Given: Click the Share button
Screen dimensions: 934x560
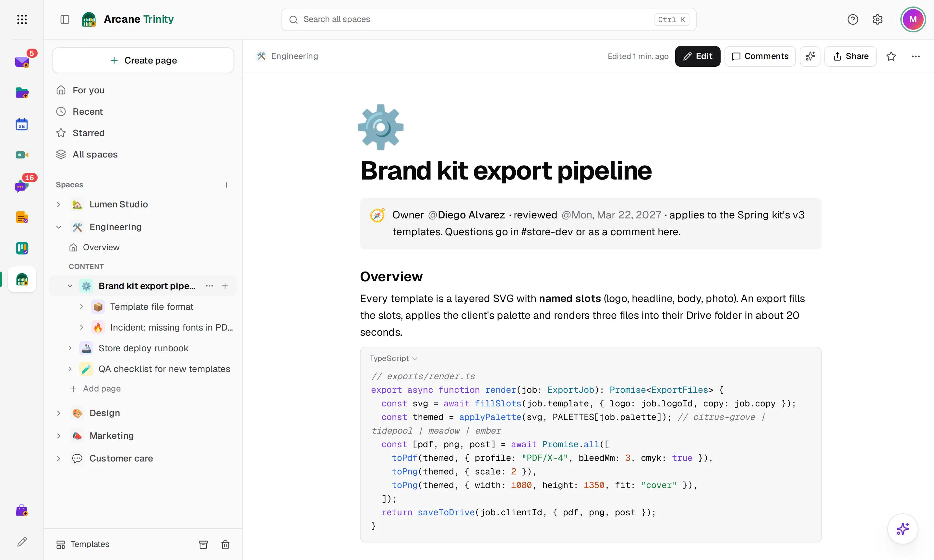Looking at the screenshot, I should pos(850,56).
